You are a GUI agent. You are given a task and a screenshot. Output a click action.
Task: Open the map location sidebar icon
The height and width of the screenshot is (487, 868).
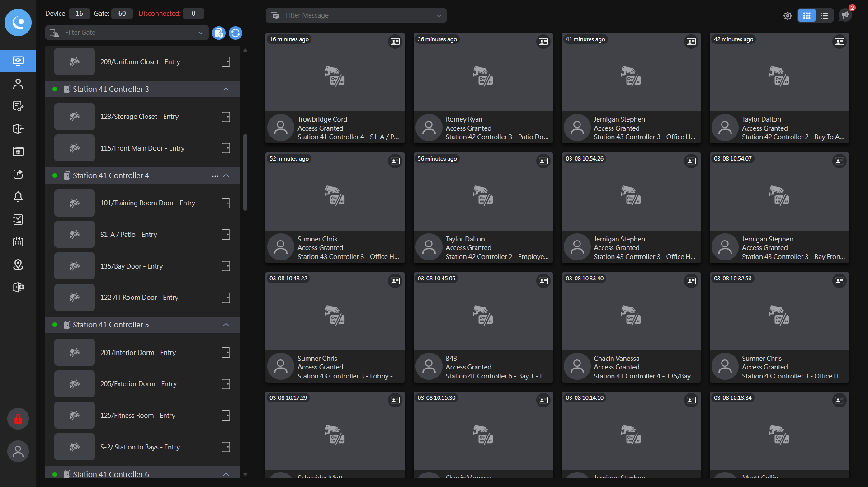(x=18, y=265)
